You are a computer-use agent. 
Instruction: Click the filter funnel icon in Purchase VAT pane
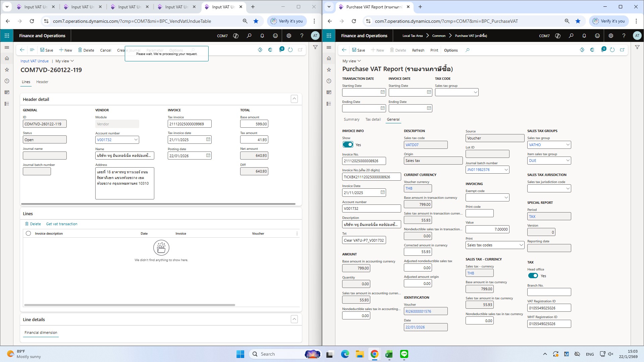[637, 47]
